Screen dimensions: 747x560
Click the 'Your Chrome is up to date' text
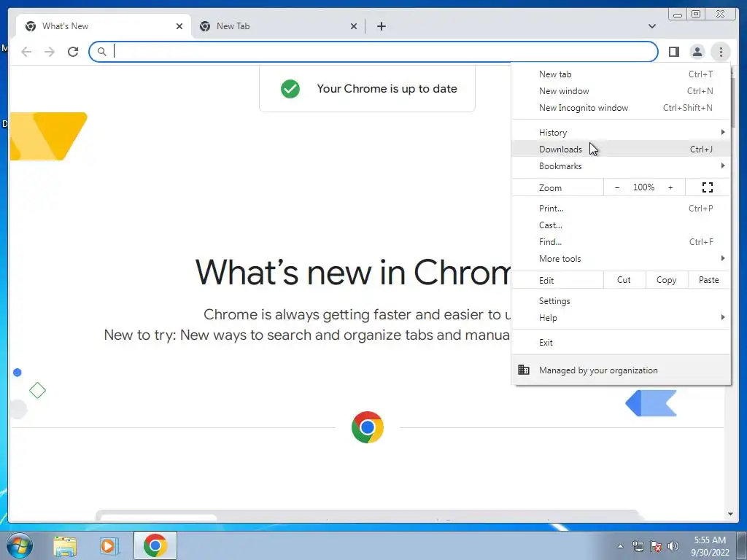(387, 88)
